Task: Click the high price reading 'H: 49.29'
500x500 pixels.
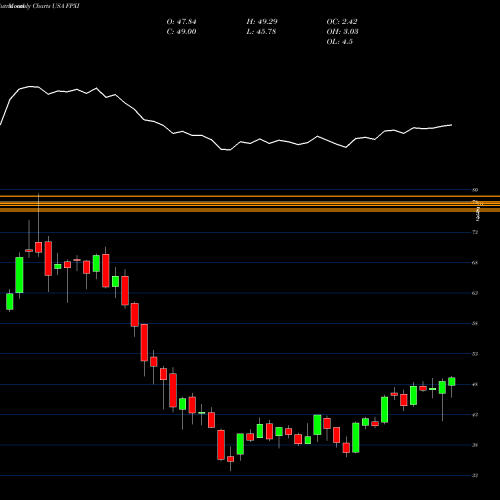Action: 262,22
